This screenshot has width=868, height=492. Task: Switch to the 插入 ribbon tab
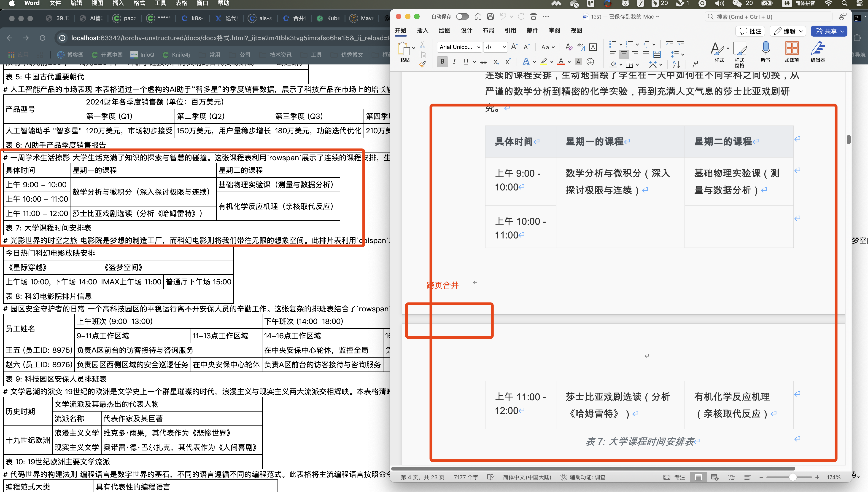tap(422, 31)
